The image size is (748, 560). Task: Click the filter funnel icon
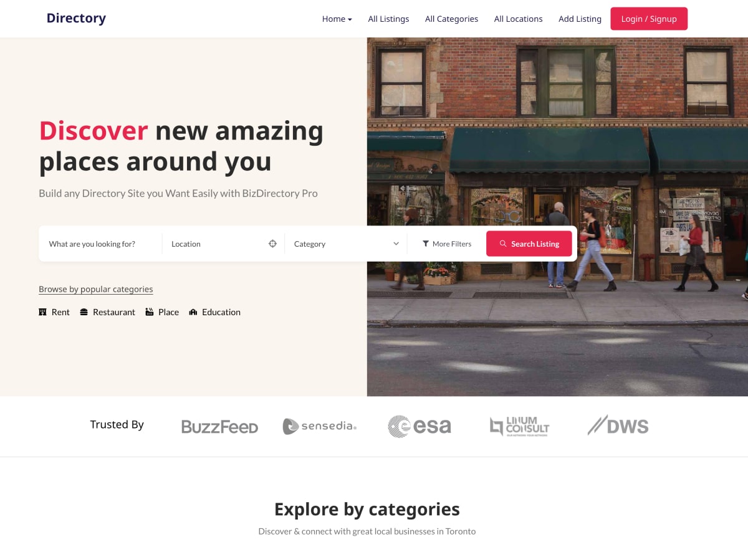(x=426, y=244)
